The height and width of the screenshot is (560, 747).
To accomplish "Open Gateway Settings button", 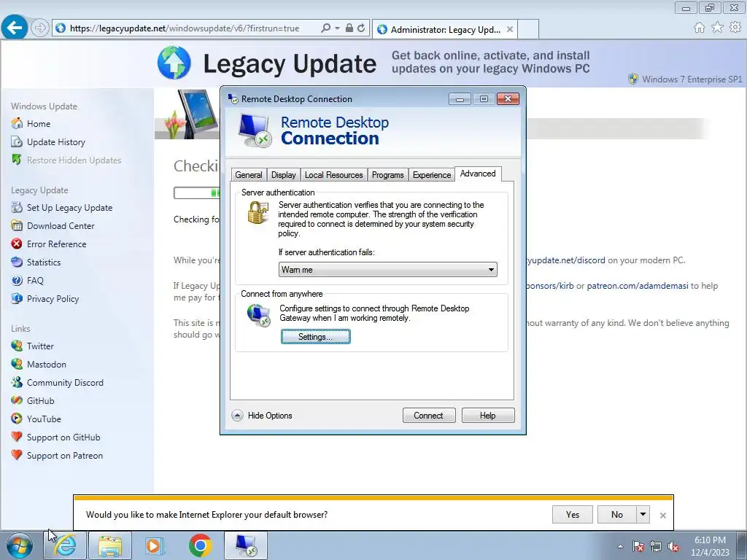I will 315,337.
